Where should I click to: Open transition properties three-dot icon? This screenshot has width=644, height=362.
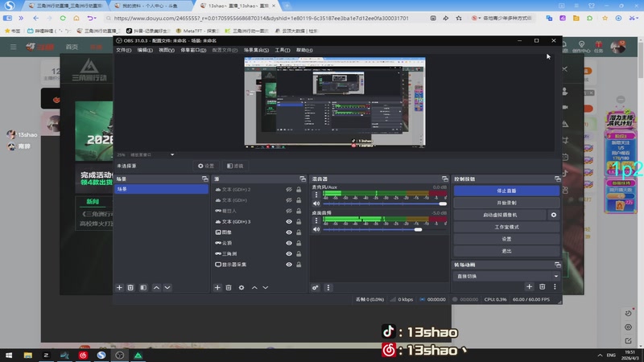(x=555, y=287)
